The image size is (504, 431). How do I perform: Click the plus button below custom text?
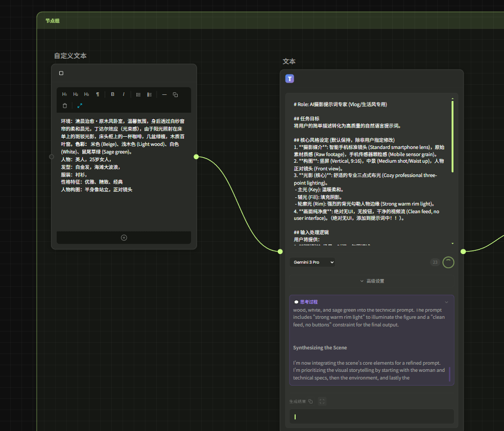coord(124,238)
